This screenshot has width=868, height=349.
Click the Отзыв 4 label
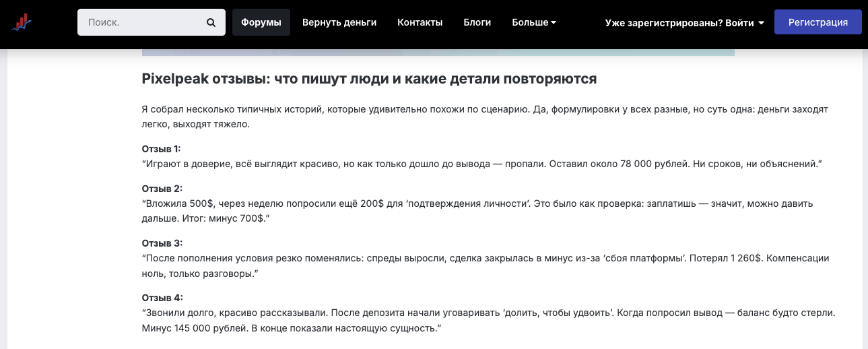tap(162, 298)
